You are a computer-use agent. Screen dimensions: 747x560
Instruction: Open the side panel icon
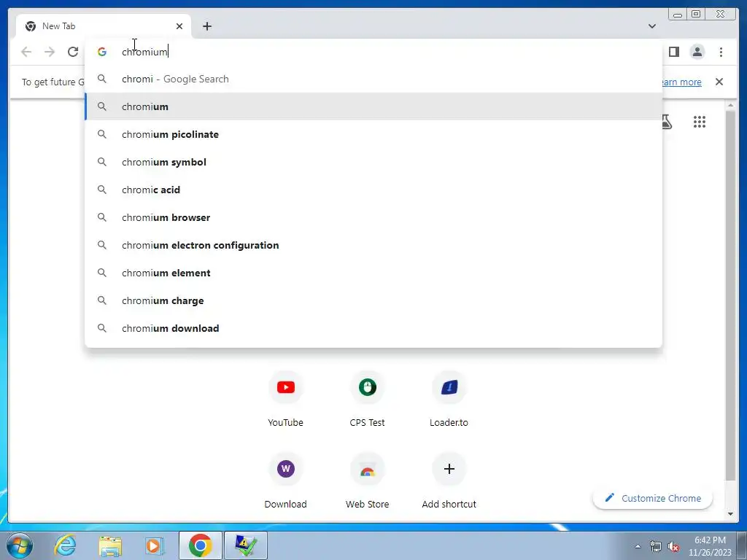click(x=673, y=52)
